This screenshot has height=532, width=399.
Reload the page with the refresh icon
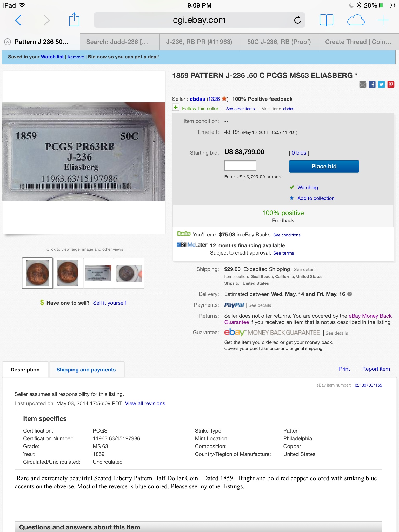pyautogui.click(x=297, y=20)
